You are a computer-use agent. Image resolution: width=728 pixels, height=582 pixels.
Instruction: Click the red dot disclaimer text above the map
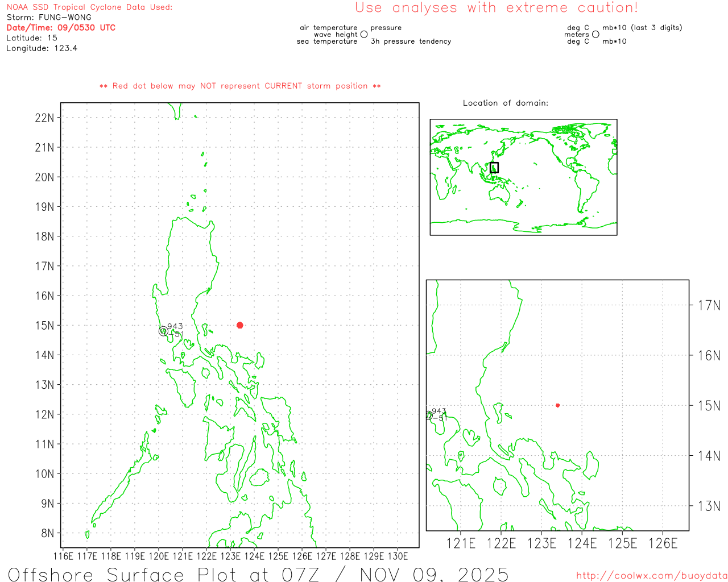[x=240, y=86]
